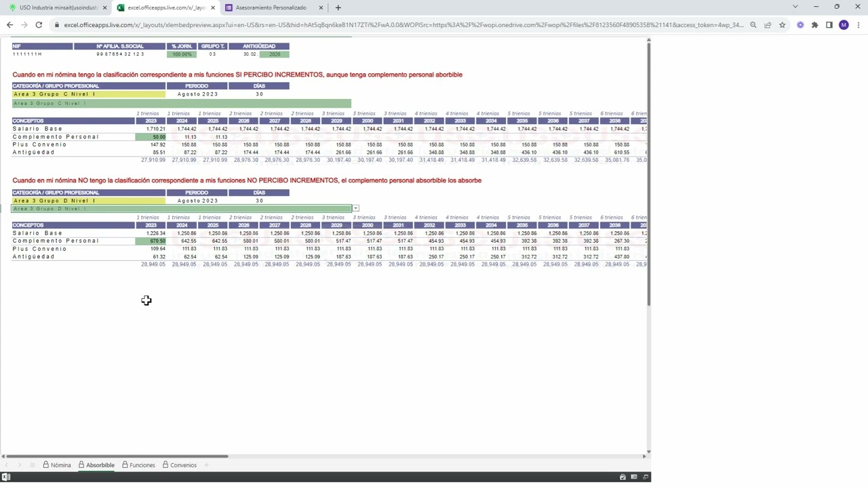Open the Funciones sheet tab

click(x=138, y=465)
